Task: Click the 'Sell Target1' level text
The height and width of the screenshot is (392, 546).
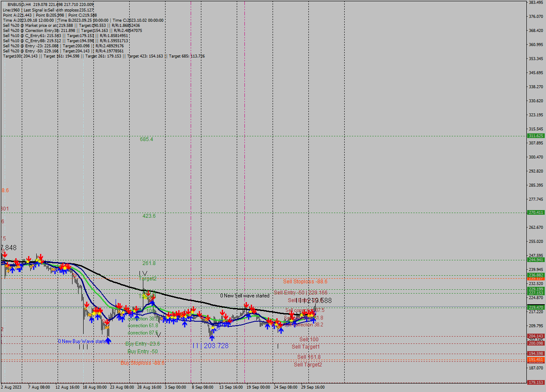Action: pos(305,346)
